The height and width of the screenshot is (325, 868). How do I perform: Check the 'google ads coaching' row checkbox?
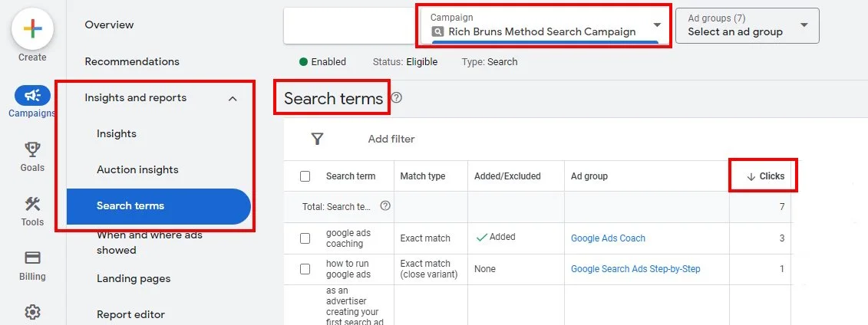click(305, 238)
